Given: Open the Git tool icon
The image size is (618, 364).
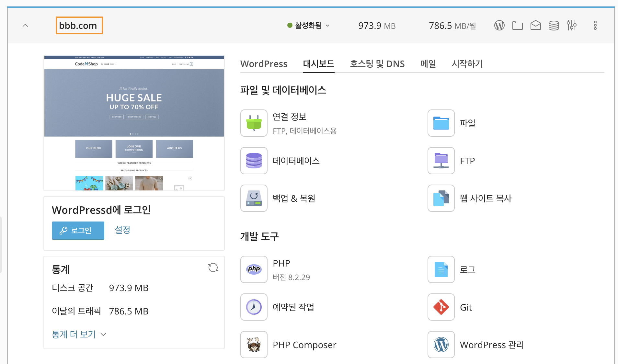Looking at the screenshot, I should (x=441, y=307).
